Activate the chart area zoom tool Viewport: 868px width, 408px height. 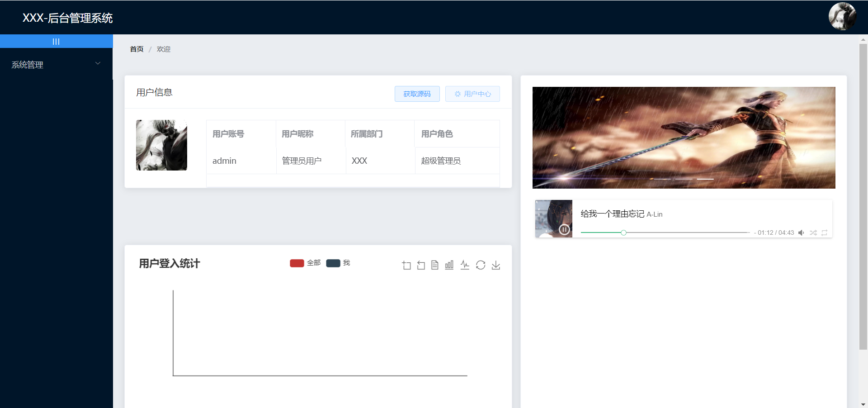click(406, 265)
